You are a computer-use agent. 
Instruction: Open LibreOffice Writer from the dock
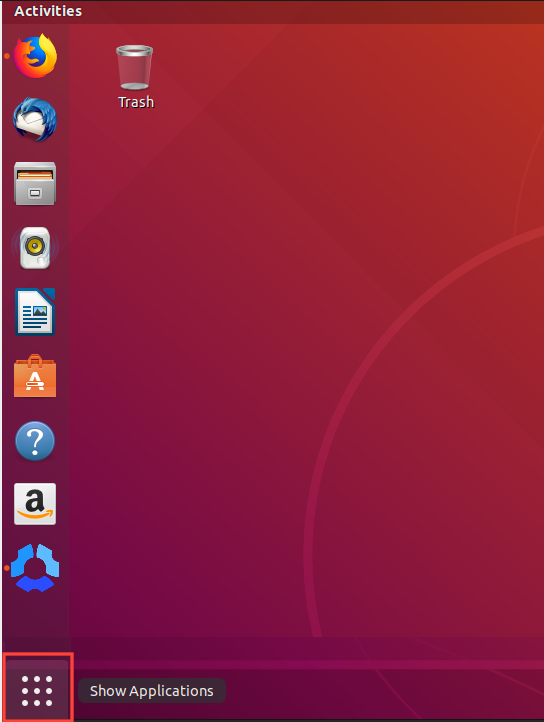pyautogui.click(x=35, y=312)
